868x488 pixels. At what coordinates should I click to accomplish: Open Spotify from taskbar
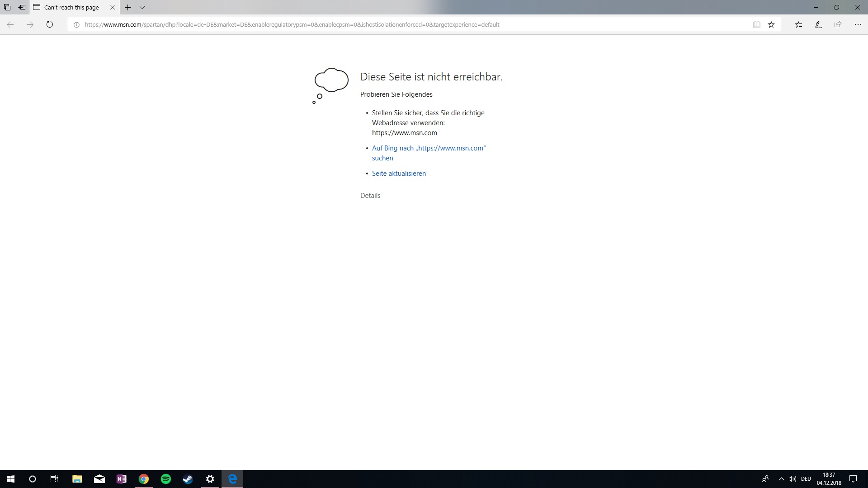(166, 479)
